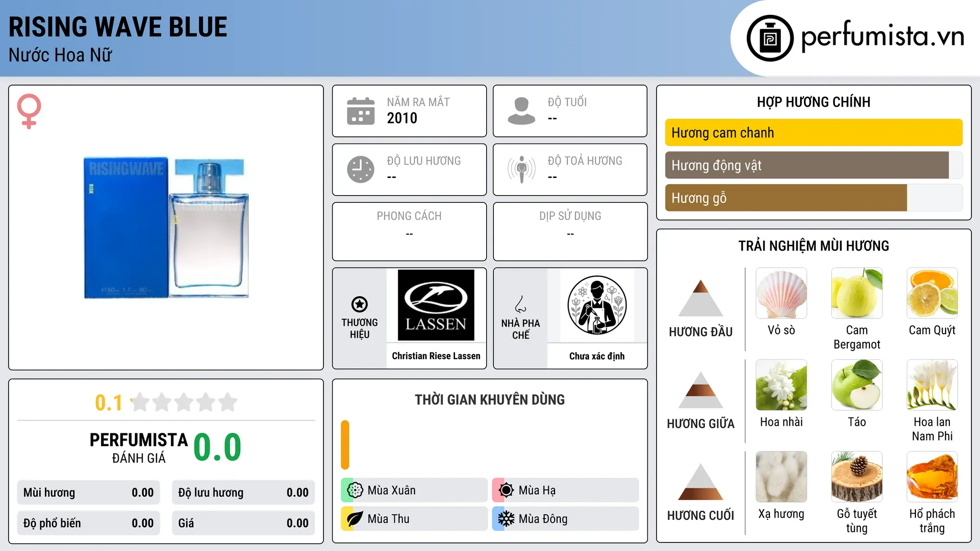Click the orange recommended-time bar
The height and width of the screenshot is (551, 980).
(345, 445)
